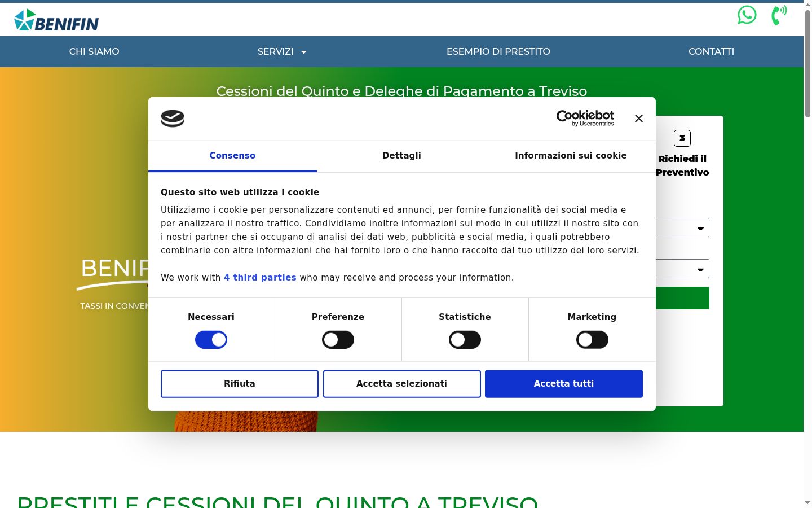Enable the Statistiche cookie switch
Screen dimensions: 812x508
(x=465, y=340)
